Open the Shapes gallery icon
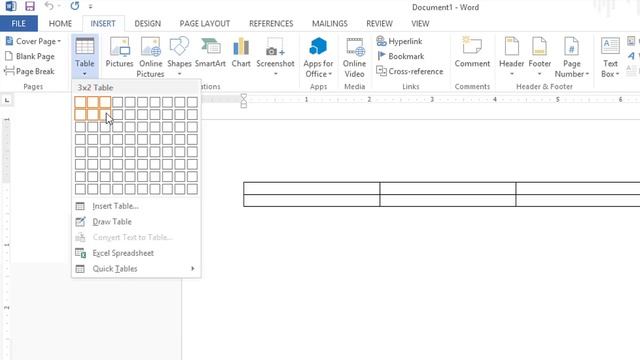The width and height of the screenshot is (640, 360). (x=179, y=46)
